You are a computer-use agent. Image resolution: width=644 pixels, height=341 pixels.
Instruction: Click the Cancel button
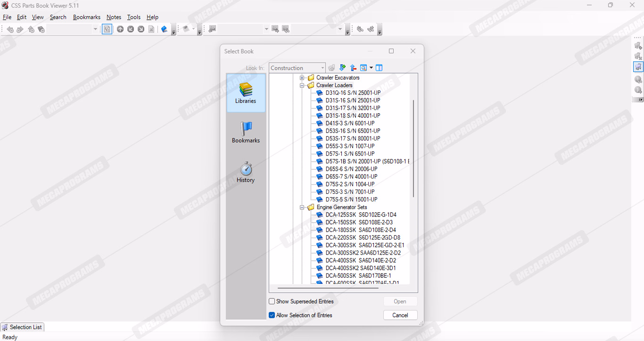(x=400, y=315)
